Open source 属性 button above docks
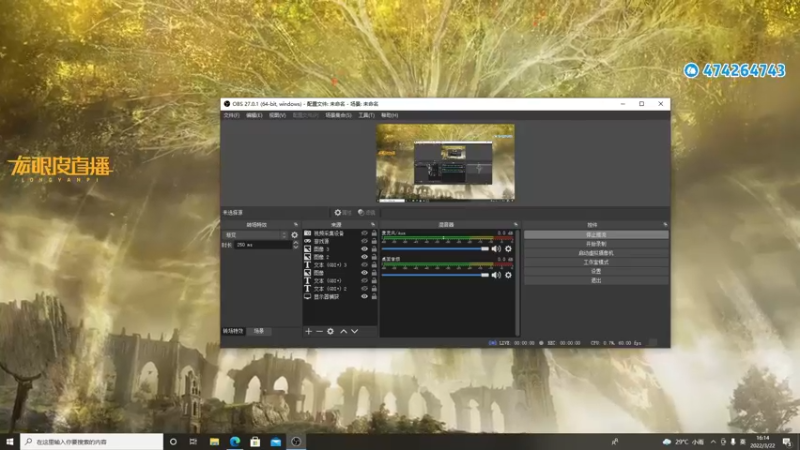The height and width of the screenshot is (450, 800). click(343, 213)
